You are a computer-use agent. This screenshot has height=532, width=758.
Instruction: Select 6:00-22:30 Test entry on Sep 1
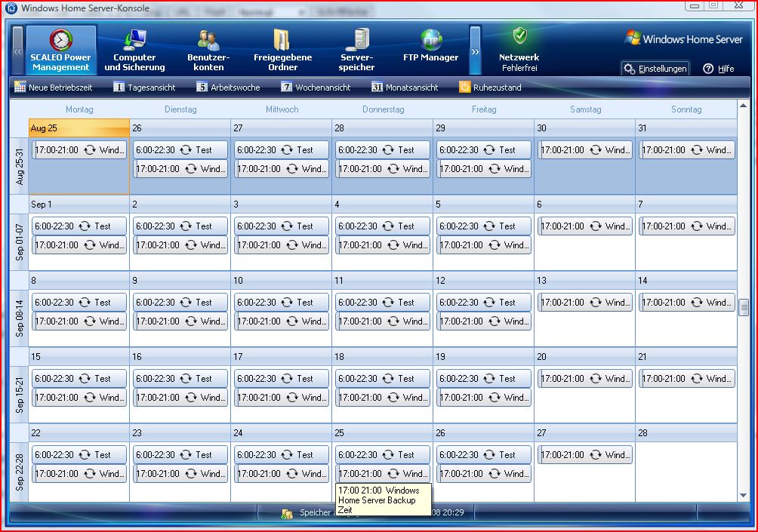click(79, 226)
